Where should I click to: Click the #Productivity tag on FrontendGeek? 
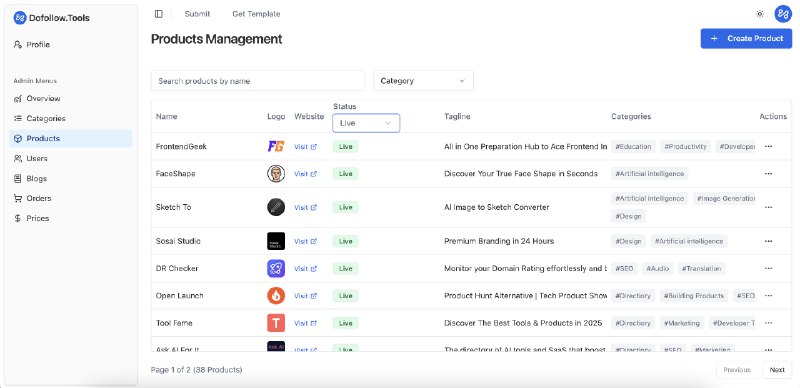(686, 147)
